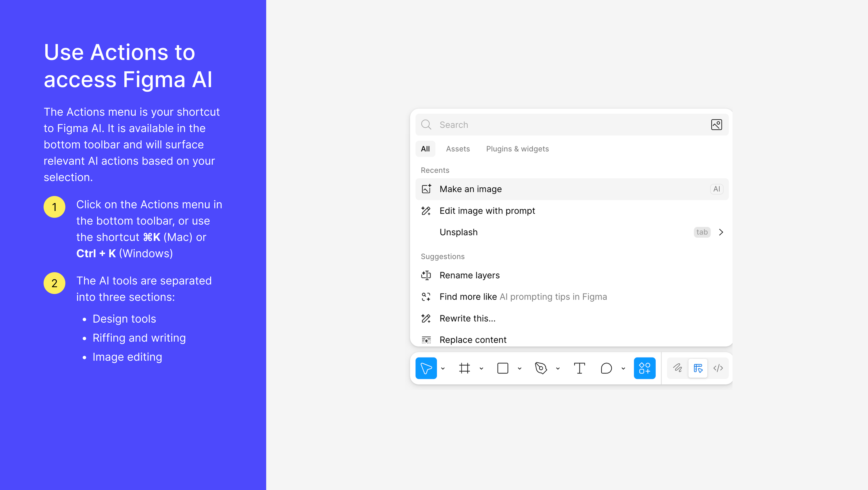Choose Edit image with prompt
The height and width of the screenshot is (490, 868).
tap(572, 211)
